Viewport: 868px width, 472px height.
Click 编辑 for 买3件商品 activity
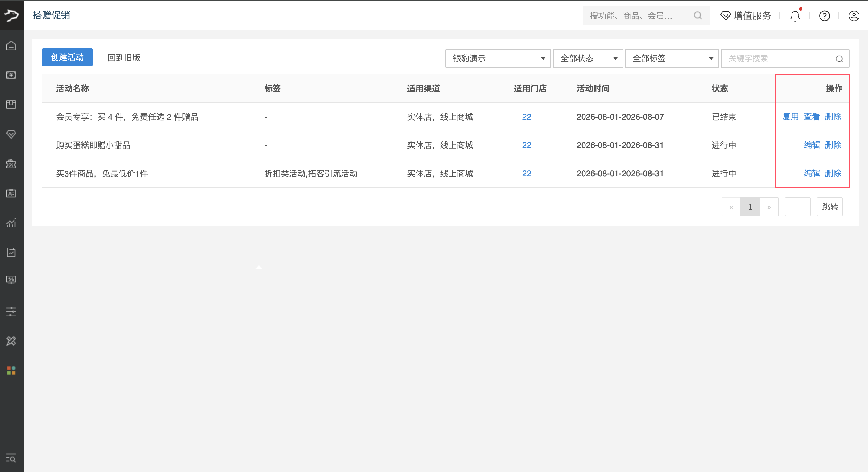[x=812, y=173]
